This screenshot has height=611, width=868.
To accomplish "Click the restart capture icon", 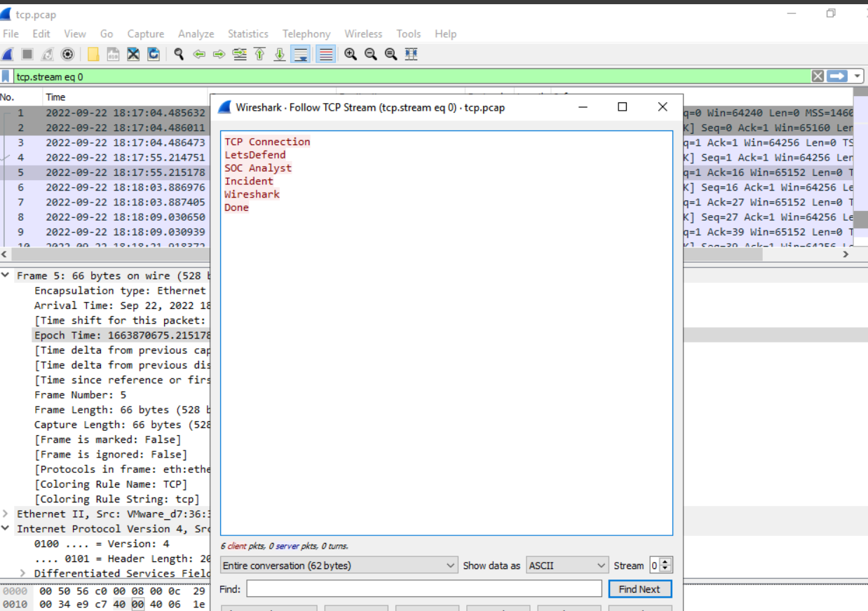I will coord(48,54).
